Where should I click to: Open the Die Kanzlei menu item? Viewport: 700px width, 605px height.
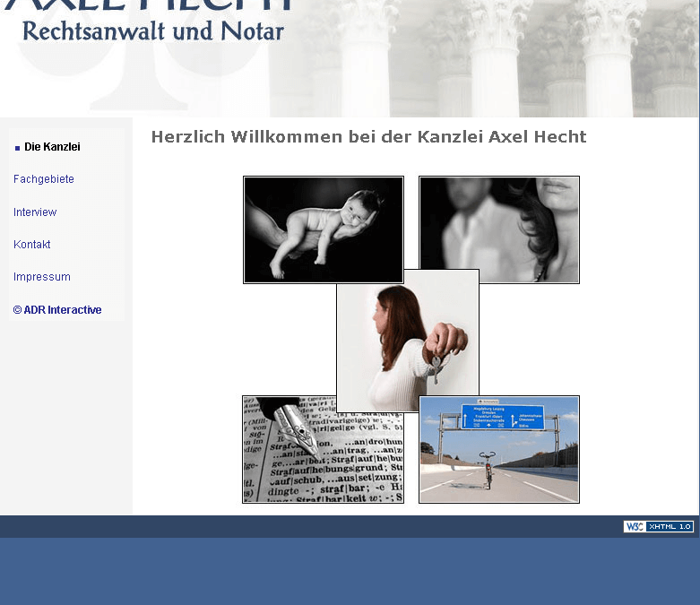(x=52, y=147)
